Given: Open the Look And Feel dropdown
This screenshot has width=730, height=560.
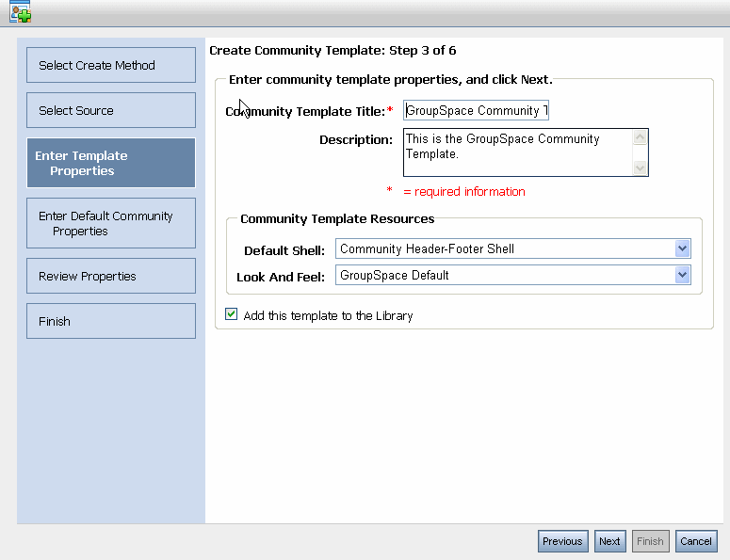Looking at the screenshot, I should [513, 275].
